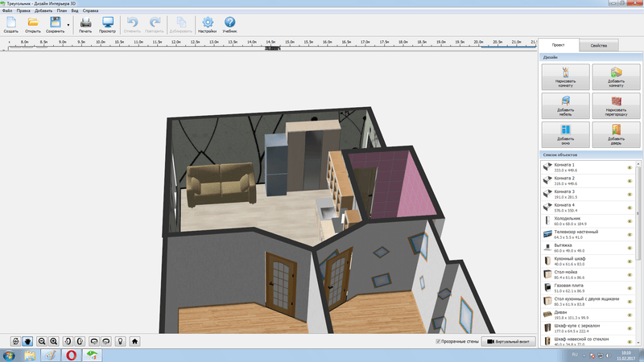Toggle the light bulb lighting button
Image resolution: width=644 pixels, height=362 pixels.
[x=120, y=341]
